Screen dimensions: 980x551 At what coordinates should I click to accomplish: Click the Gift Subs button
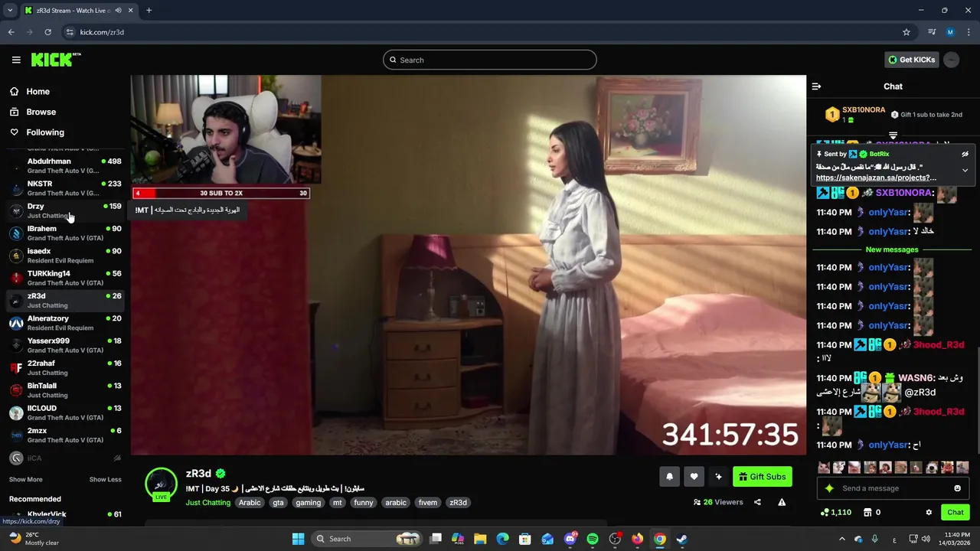coord(763,477)
